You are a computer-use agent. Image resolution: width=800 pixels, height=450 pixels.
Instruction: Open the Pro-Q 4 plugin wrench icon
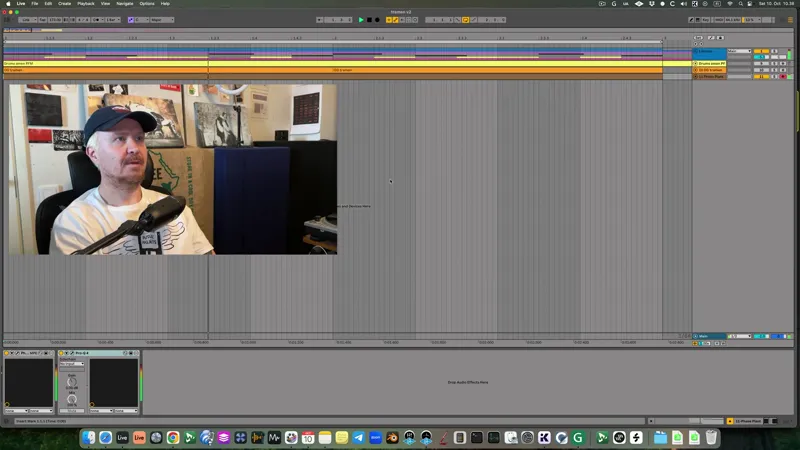pyautogui.click(x=72, y=353)
